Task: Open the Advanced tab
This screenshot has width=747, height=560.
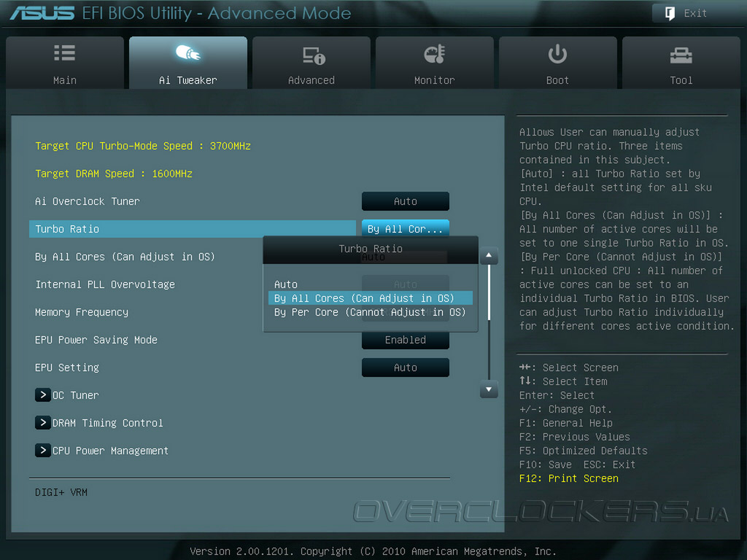Action: tap(311, 63)
